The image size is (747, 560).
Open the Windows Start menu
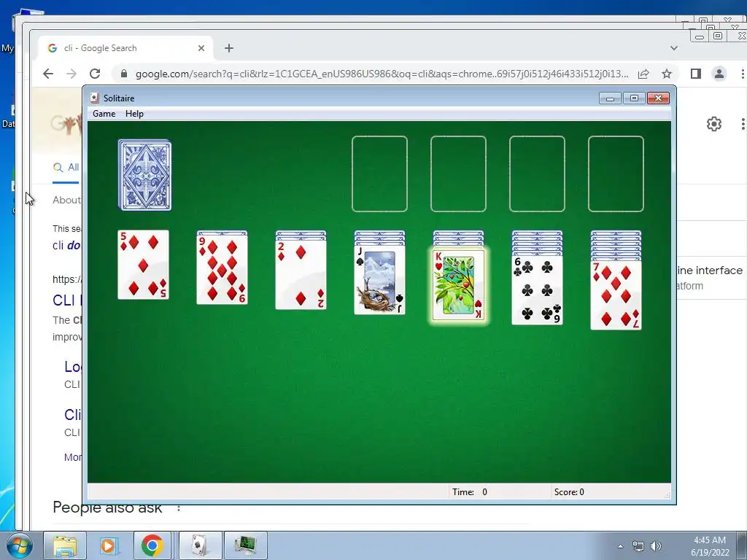point(19,545)
